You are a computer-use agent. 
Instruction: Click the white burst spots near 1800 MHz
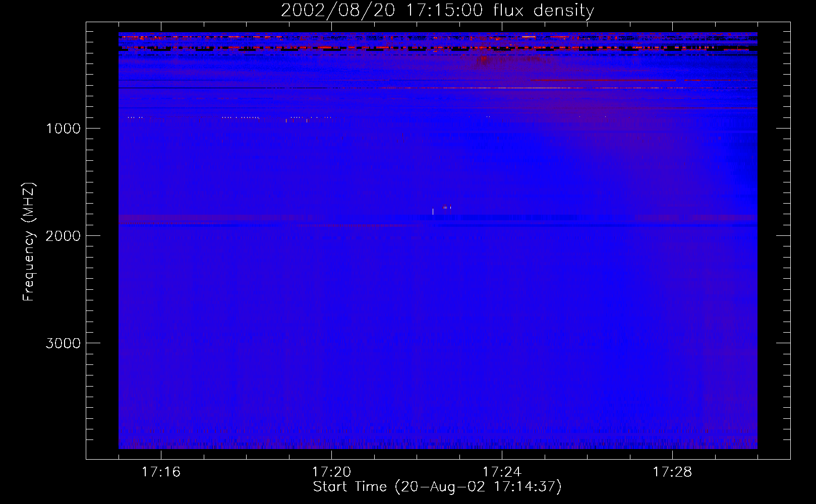[x=442, y=209]
